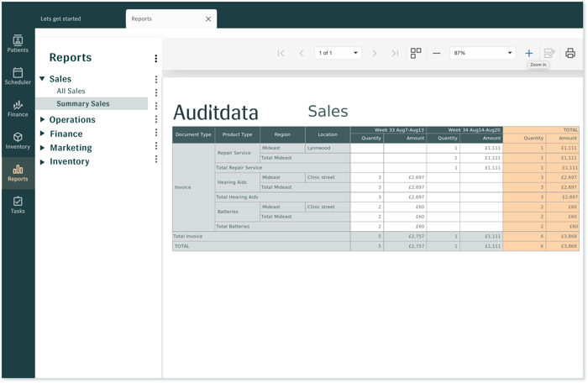The height and width of the screenshot is (383, 588).
Task: Jump to the first report page
Action: pos(281,53)
